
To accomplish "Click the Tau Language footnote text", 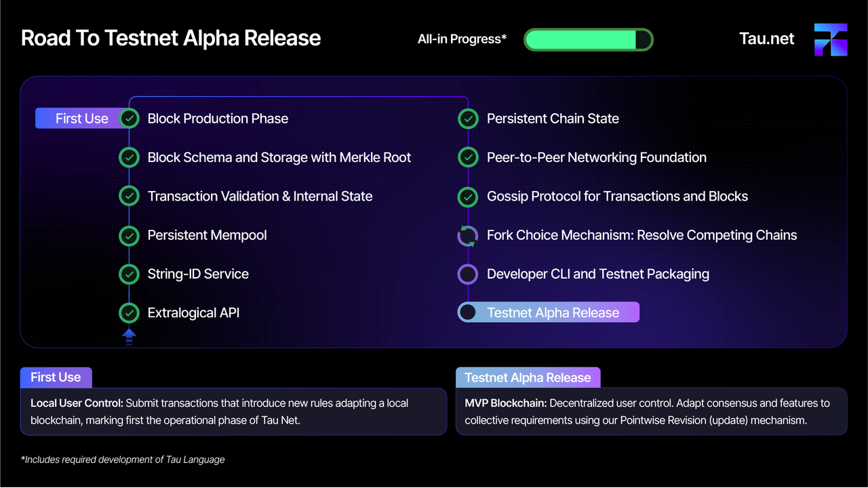I will point(123,460).
